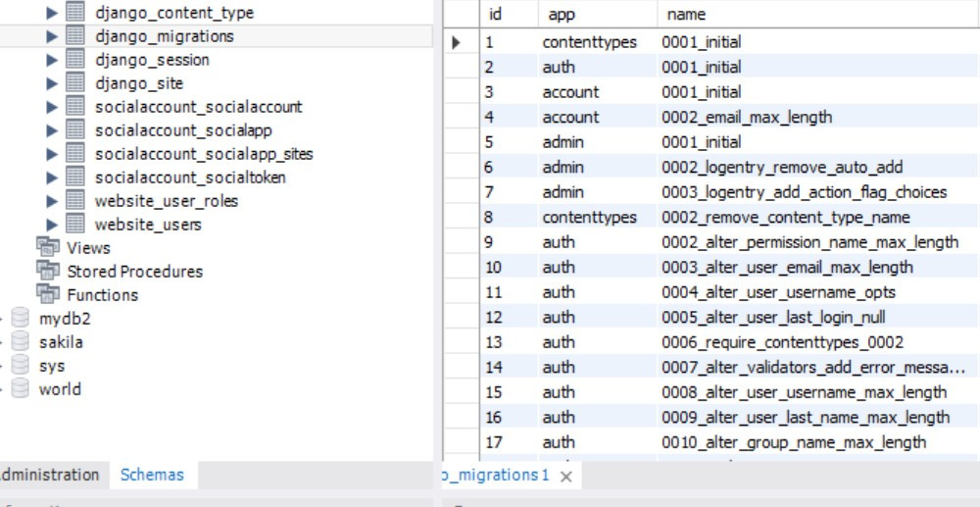The width and height of the screenshot is (980, 507).
Task: Click the Views folder icon
Action: tap(48, 247)
